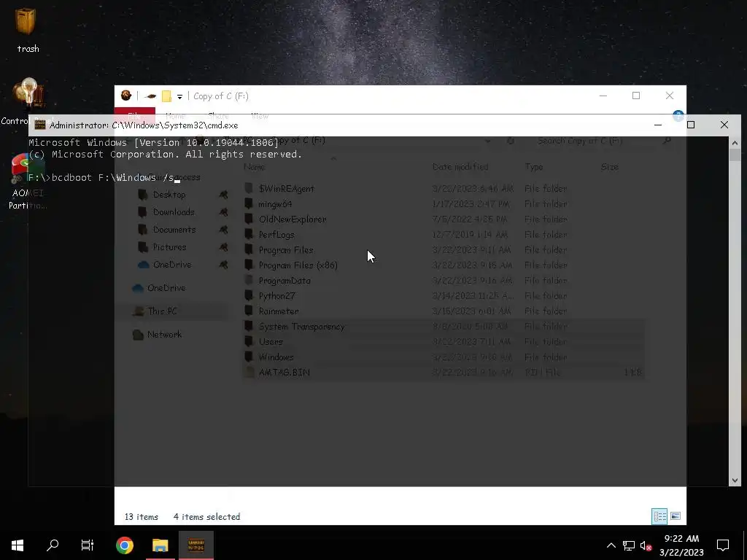Sort files by the Name column header

click(x=255, y=167)
